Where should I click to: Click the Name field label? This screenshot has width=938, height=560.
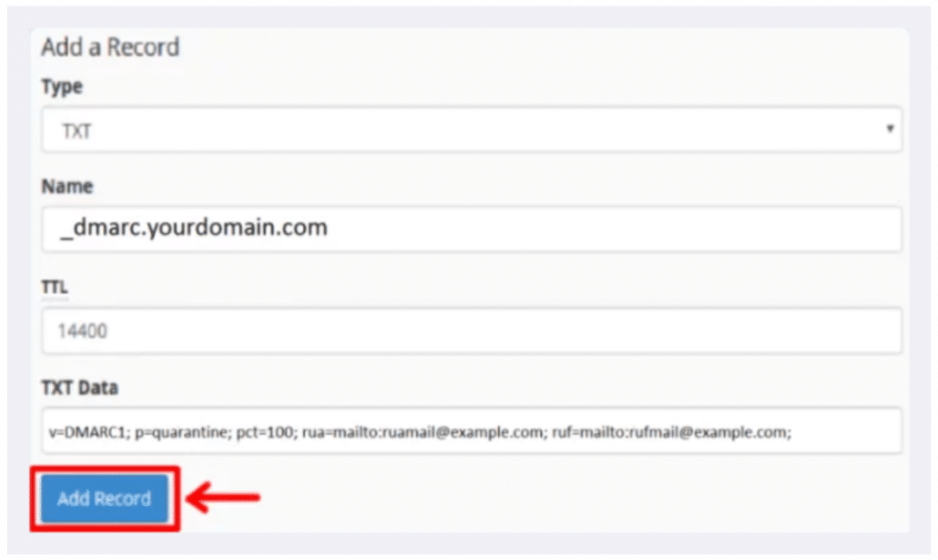pyautogui.click(x=67, y=187)
